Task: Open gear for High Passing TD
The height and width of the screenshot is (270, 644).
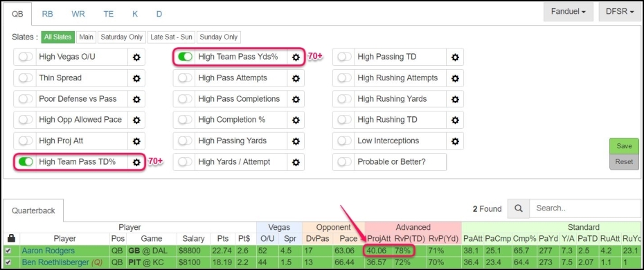Action: (x=455, y=57)
